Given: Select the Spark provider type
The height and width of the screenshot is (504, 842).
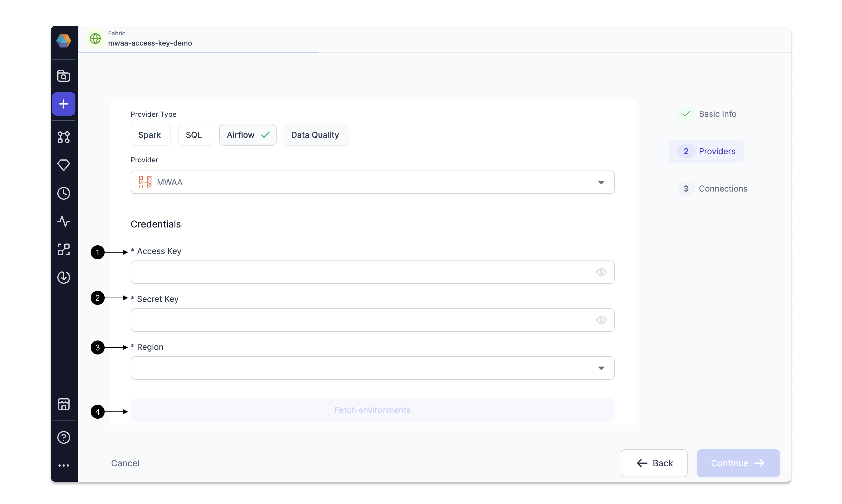Looking at the screenshot, I should pyautogui.click(x=150, y=135).
